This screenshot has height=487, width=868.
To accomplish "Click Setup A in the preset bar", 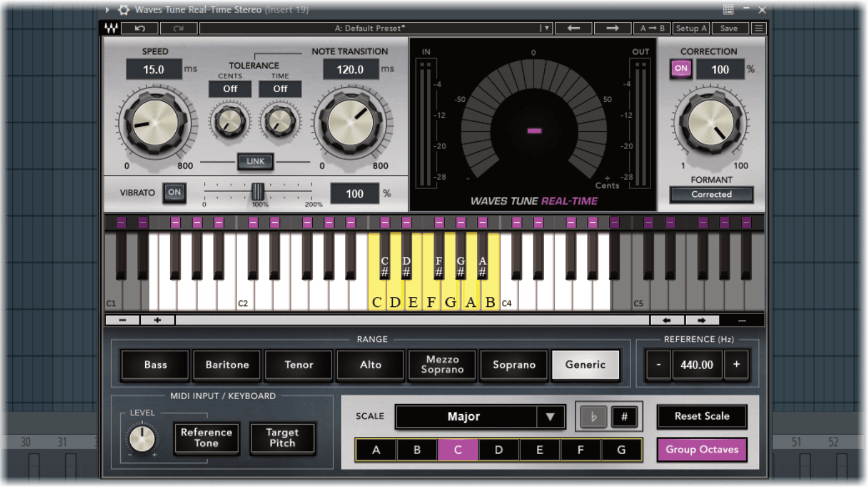I will (x=691, y=28).
